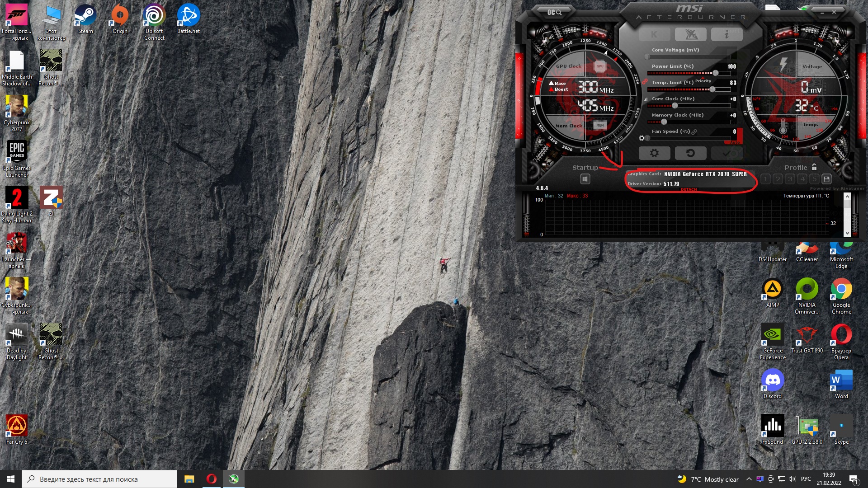This screenshot has height=488, width=868.
Task: Select profile slot 3
Action: point(790,179)
